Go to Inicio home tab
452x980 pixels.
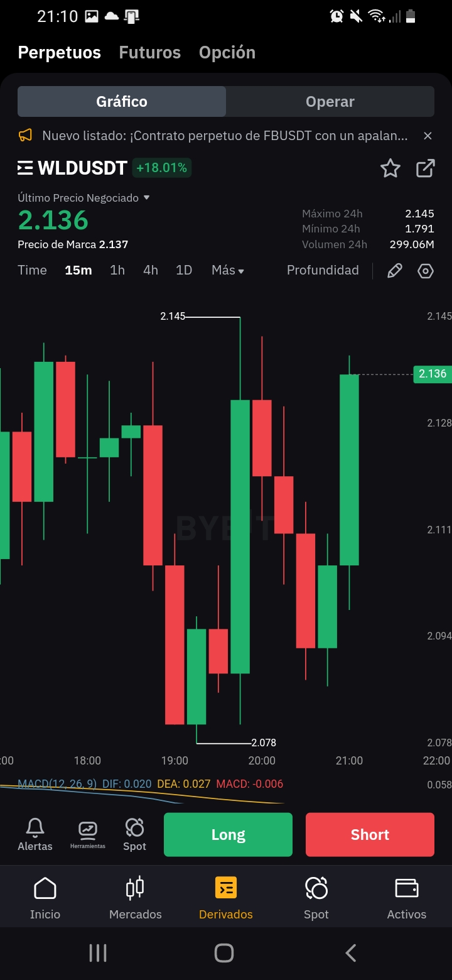[45, 898]
